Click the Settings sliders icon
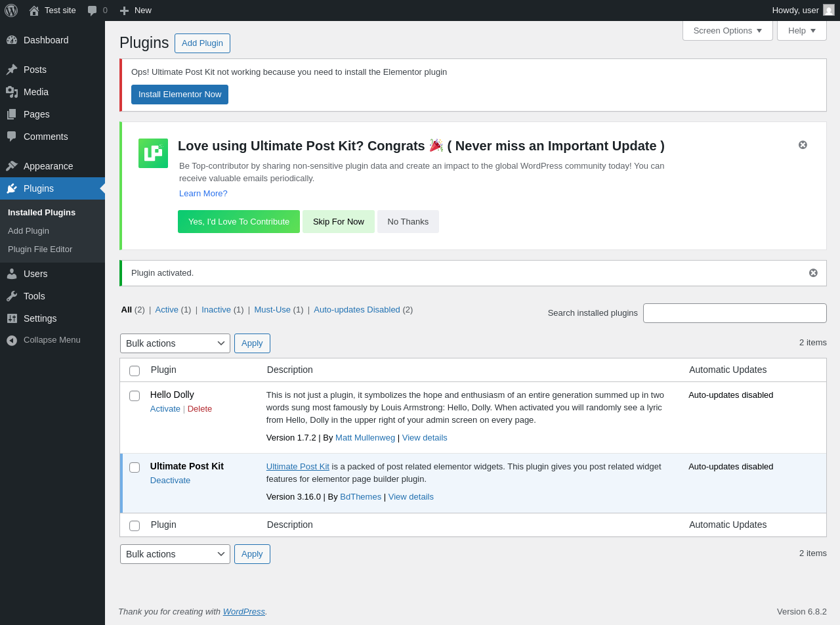 pyautogui.click(x=12, y=318)
